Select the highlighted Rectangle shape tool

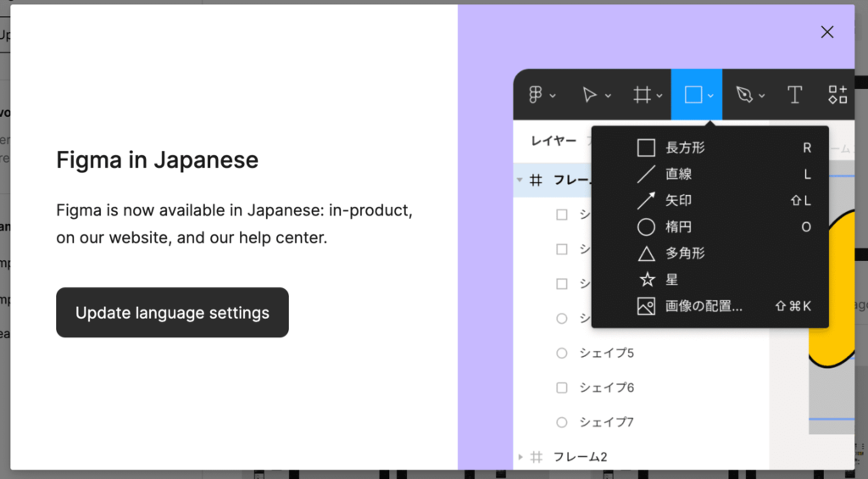tap(693, 95)
